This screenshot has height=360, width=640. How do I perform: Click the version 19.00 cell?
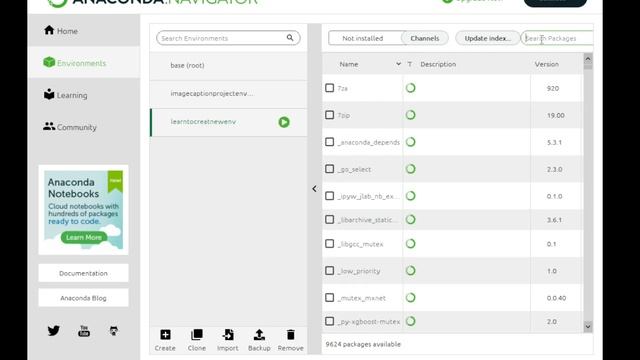[556, 116]
